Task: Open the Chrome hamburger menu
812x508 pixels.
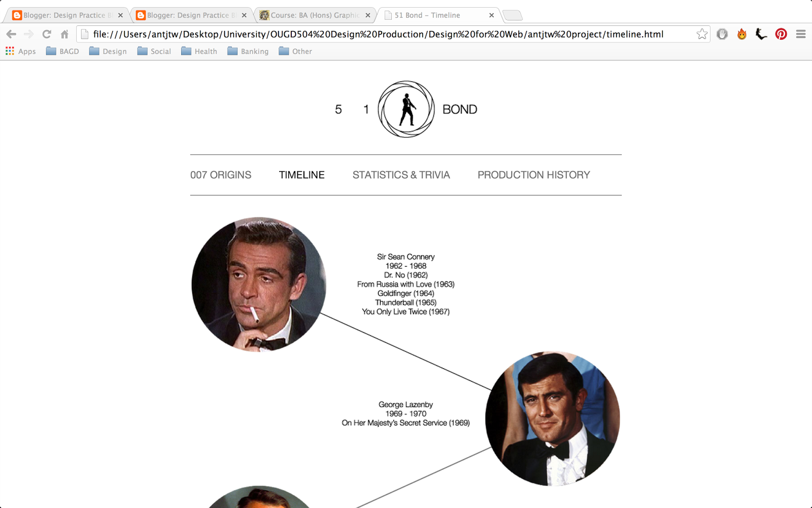Action: pyautogui.click(x=801, y=34)
